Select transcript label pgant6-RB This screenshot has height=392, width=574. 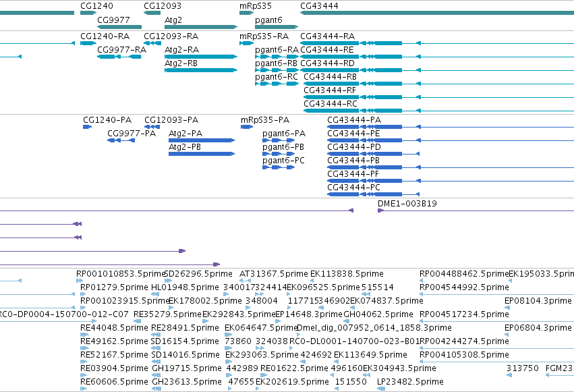pyautogui.click(x=276, y=63)
